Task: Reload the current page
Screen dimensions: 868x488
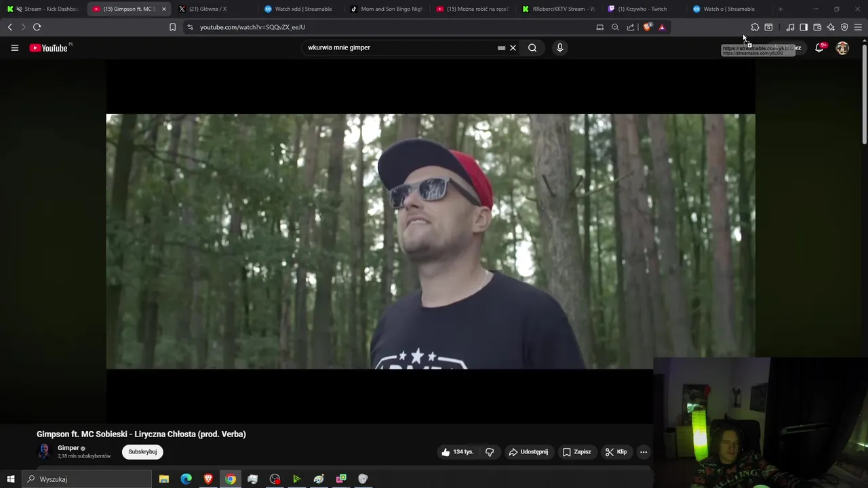Action: point(37,27)
